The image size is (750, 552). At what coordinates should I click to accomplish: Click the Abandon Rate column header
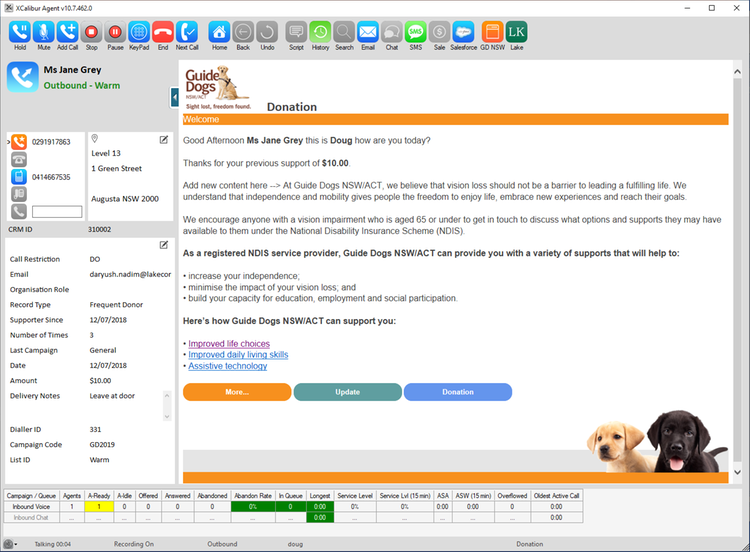[253, 496]
